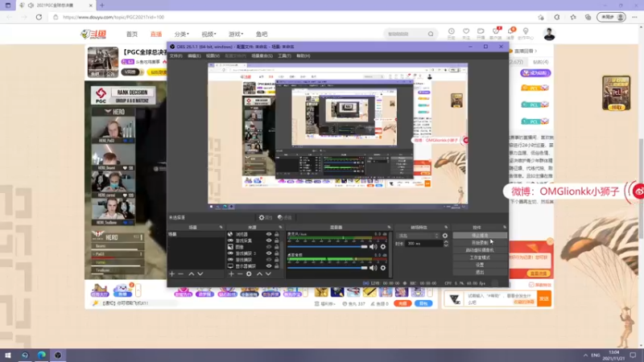Move selected source down in Sources list

coord(268,274)
